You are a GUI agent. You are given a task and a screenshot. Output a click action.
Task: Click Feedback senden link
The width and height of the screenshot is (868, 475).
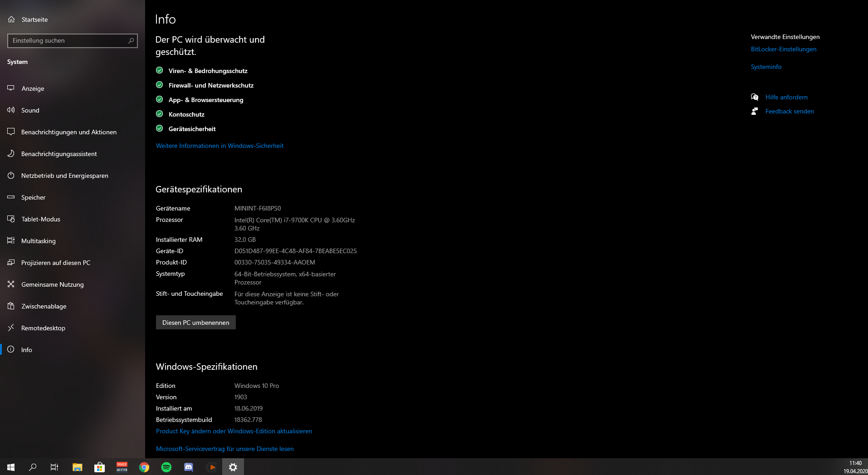coord(790,111)
